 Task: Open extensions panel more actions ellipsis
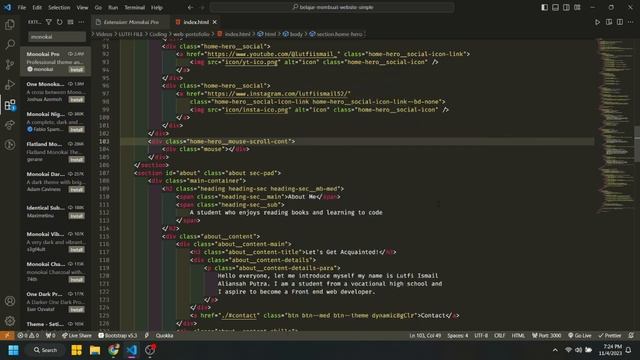(81, 22)
